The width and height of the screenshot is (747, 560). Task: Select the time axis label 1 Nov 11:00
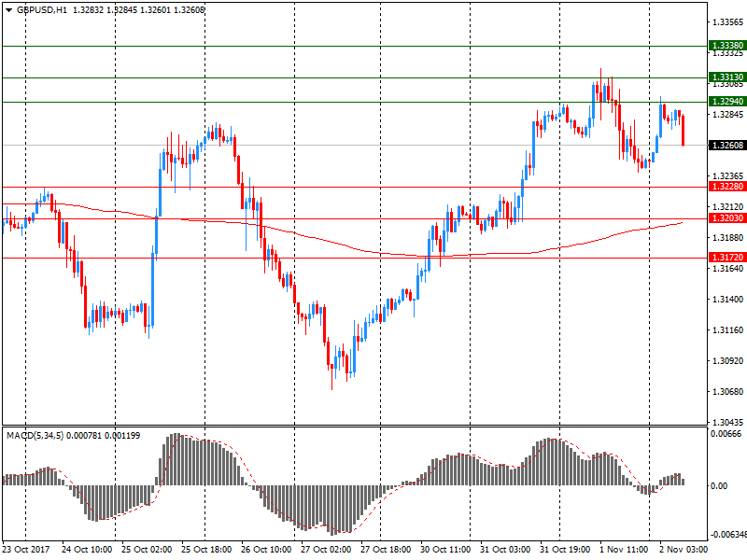point(623,550)
